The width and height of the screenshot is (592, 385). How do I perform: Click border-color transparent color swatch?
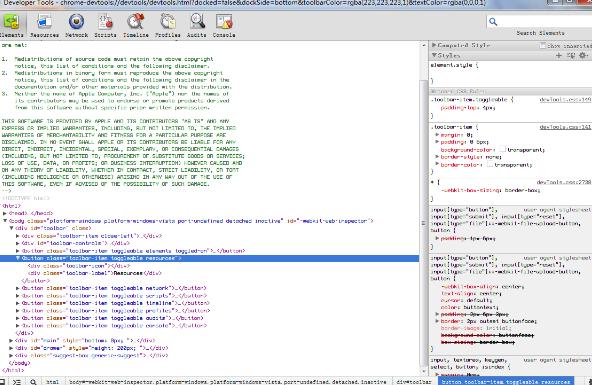pos(490,165)
